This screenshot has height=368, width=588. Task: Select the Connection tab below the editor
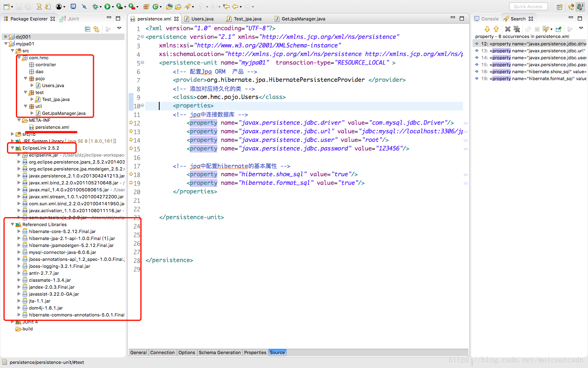(x=163, y=352)
